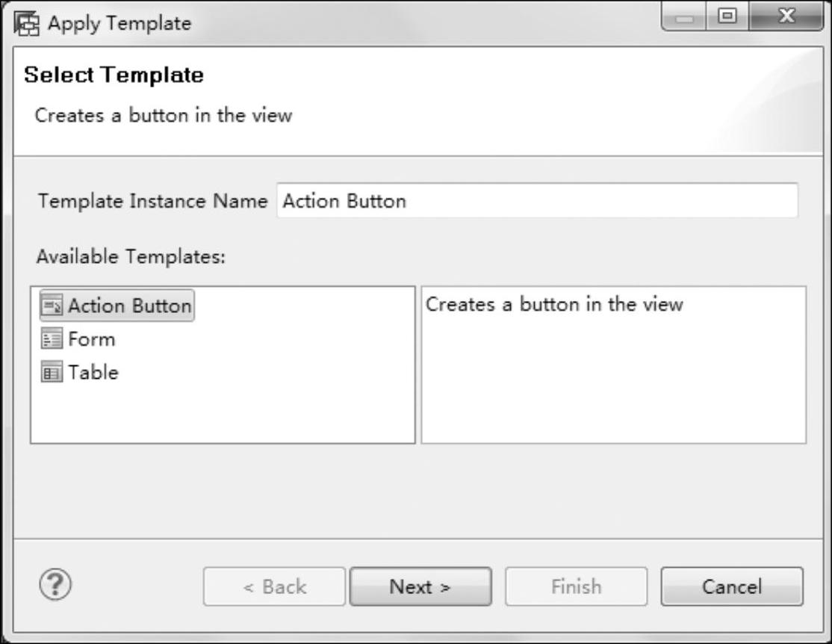Click the Template Instance Name field
Screen dimensions: 832x644
[x=537, y=201]
